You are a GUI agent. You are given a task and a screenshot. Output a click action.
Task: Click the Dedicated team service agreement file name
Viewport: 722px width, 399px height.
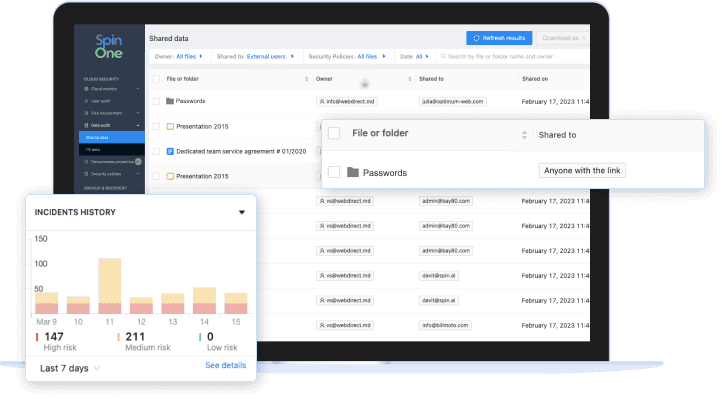pyautogui.click(x=241, y=151)
